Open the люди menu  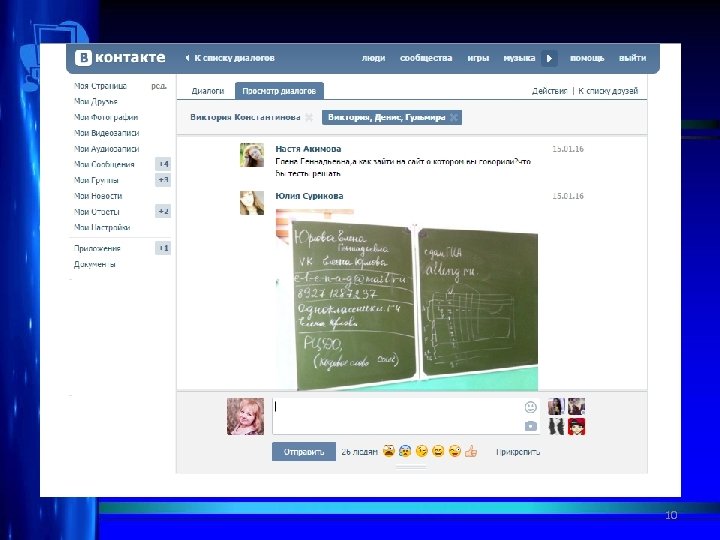click(x=373, y=58)
